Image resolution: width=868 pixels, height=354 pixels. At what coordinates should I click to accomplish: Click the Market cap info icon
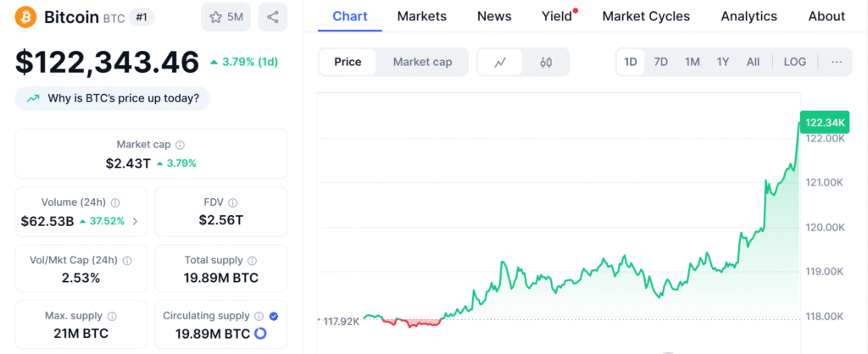180,145
